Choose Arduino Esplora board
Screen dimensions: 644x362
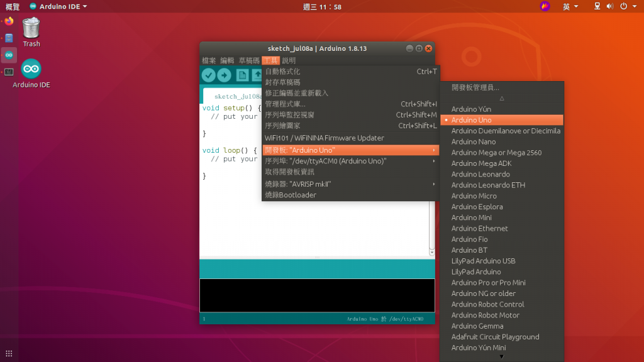(501, 207)
